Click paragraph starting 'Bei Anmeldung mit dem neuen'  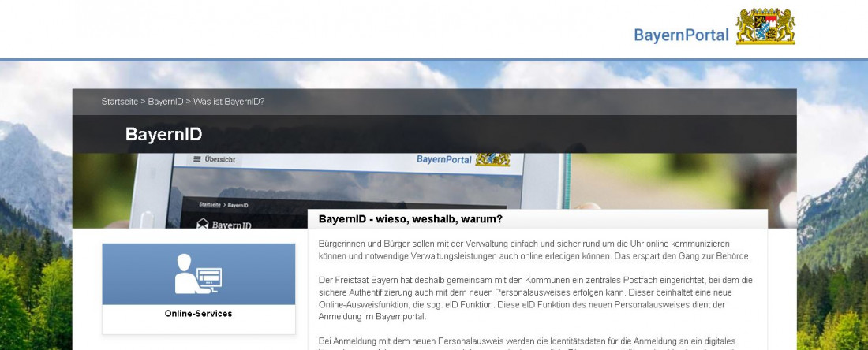coord(527,344)
